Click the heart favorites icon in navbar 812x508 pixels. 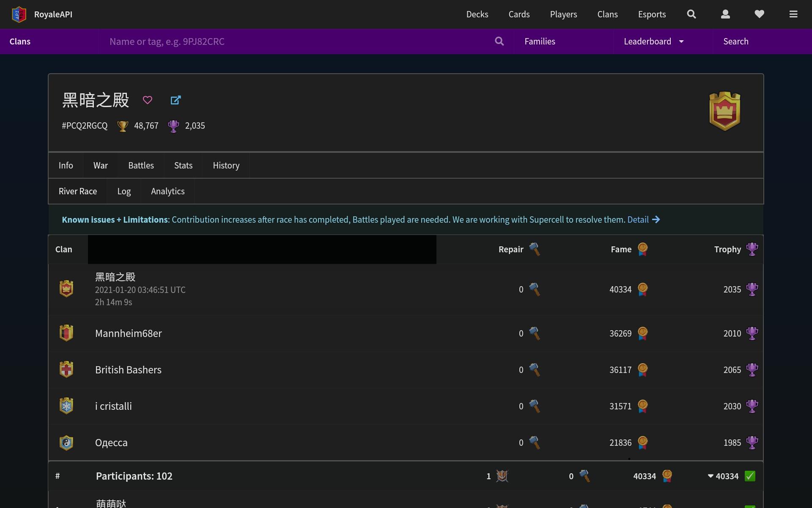coord(759,14)
